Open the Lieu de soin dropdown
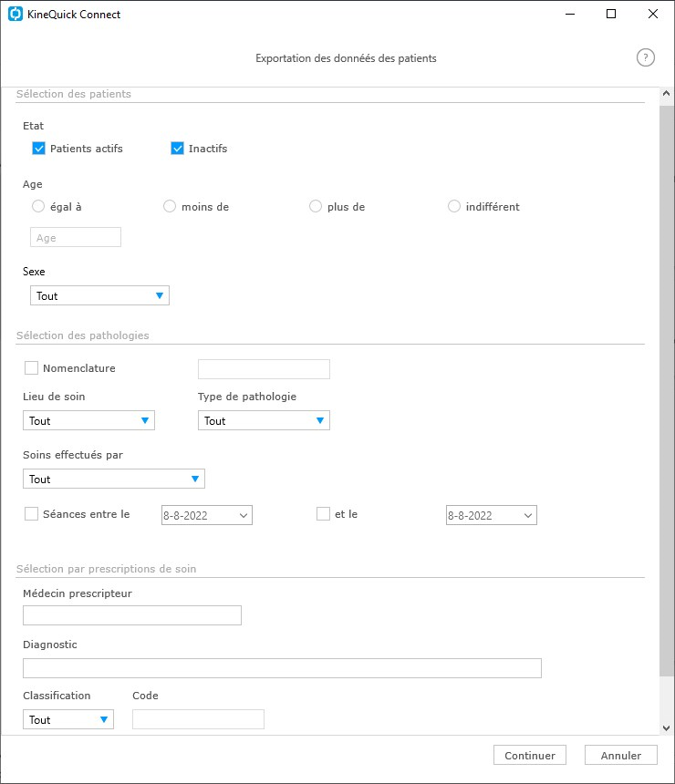The image size is (675, 784). (88, 420)
